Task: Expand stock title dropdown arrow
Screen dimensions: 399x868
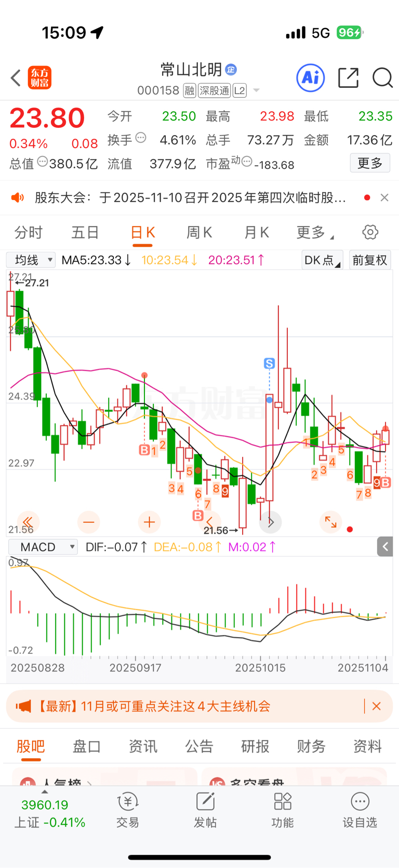Action: tap(256, 90)
